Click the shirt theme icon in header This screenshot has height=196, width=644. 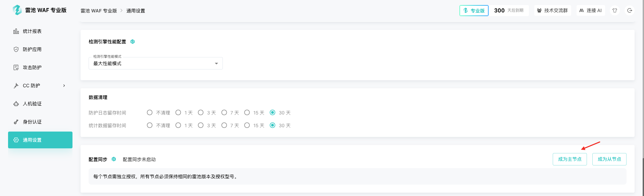point(615,10)
